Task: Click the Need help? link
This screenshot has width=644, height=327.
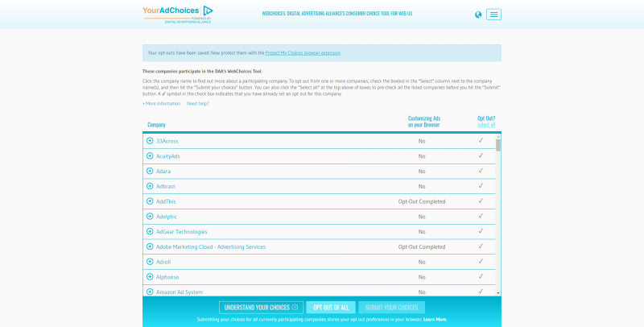Action: [x=198, y=104]
